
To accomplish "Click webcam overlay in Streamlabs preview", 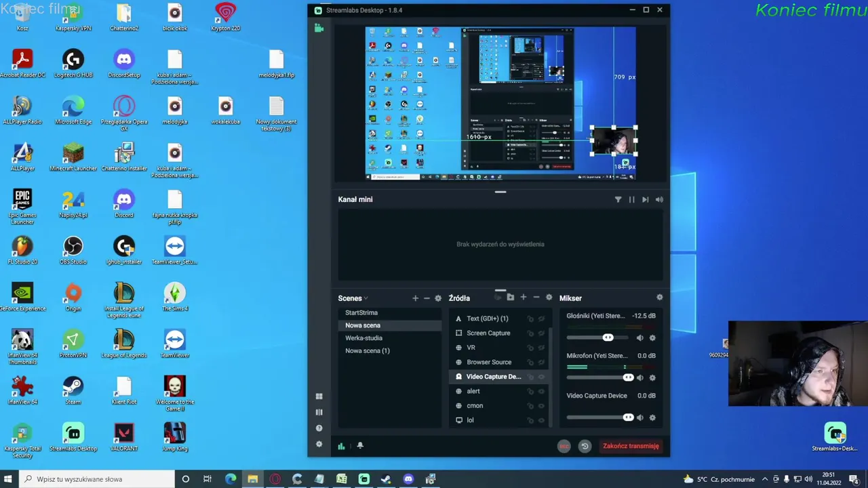I will [614, 141].
